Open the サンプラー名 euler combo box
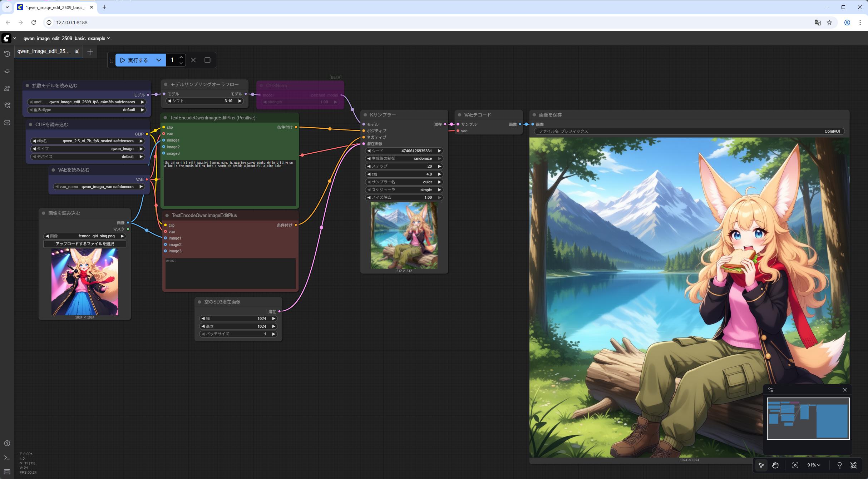 [x=404, y=182]
